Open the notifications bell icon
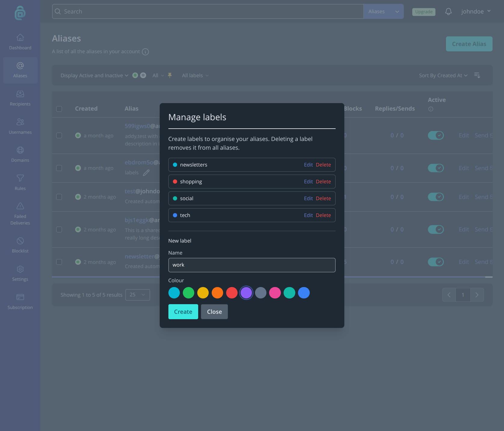 coord(448,11)
